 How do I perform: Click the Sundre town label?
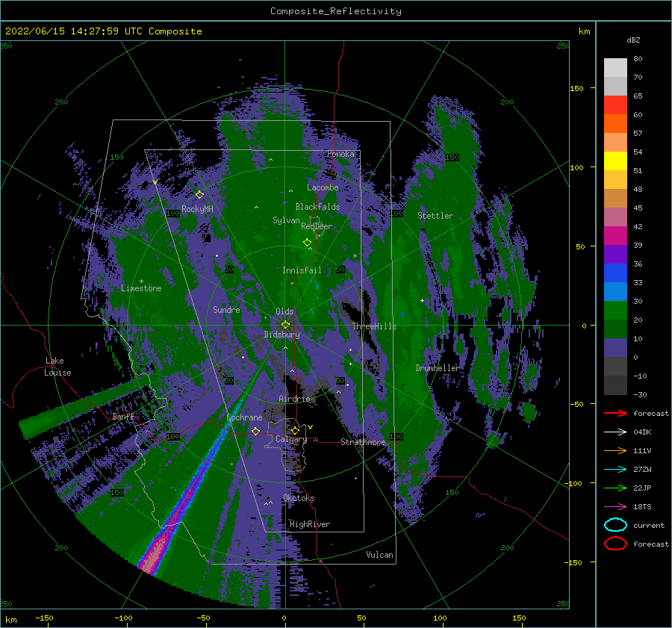(x=226, y=309)
